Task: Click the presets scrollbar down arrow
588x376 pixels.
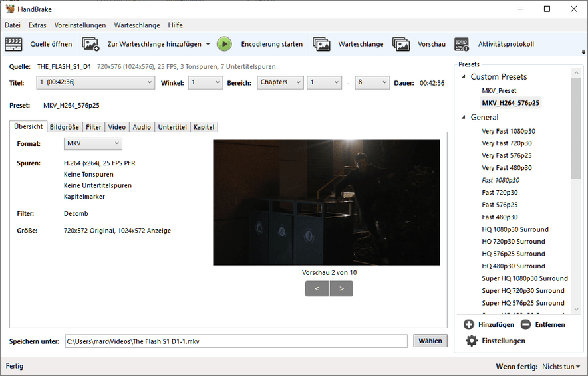Action: [577, 310]
